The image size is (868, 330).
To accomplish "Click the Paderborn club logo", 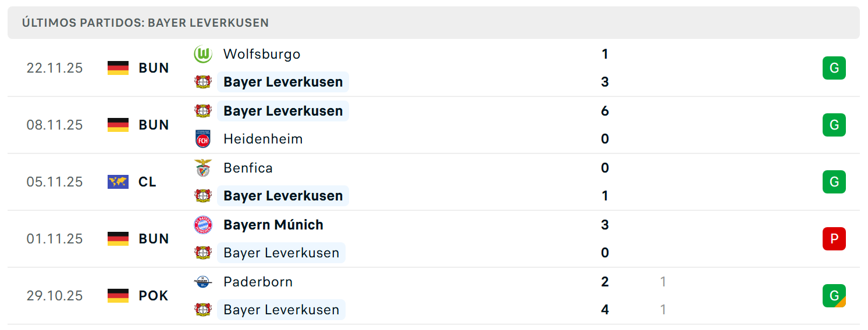I will click(x=203, y=282).
